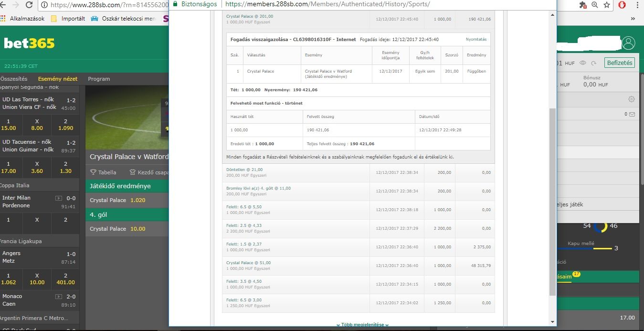644x331 pixels.
Task: Open the Oszkár telekocsi bookmark
Action: click(123, 19)
